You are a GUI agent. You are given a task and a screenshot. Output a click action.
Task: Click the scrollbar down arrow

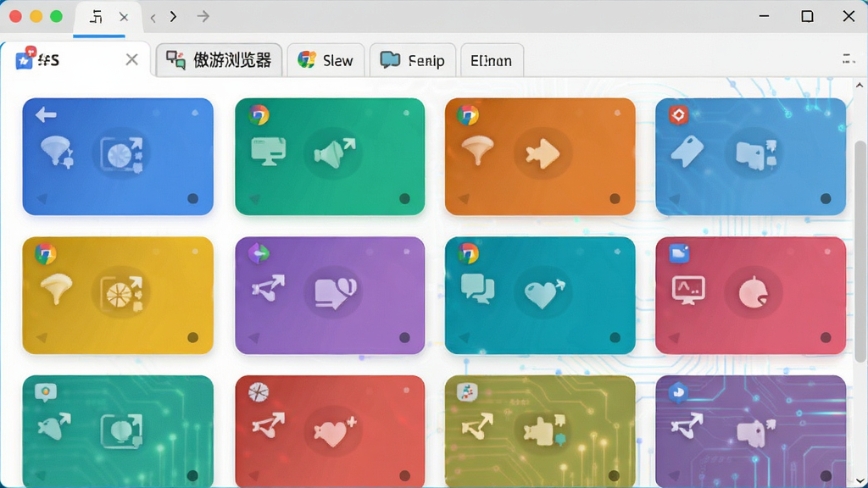860,480
